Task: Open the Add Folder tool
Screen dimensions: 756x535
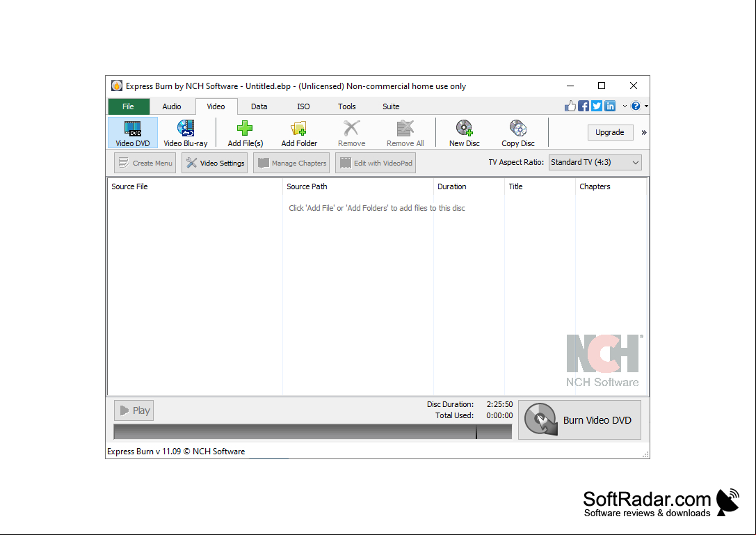Action: coord(299,133)
